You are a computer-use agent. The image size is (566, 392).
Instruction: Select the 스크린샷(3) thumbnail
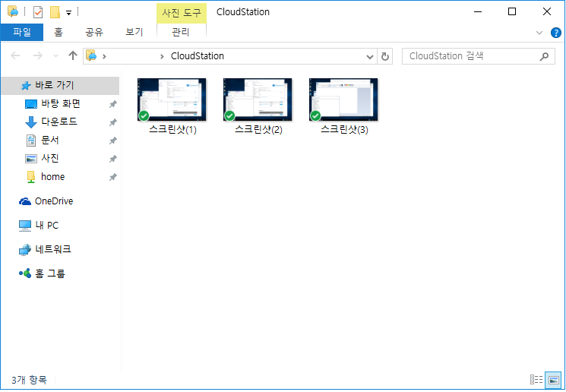pyautogui.click(x=343, y=100)
